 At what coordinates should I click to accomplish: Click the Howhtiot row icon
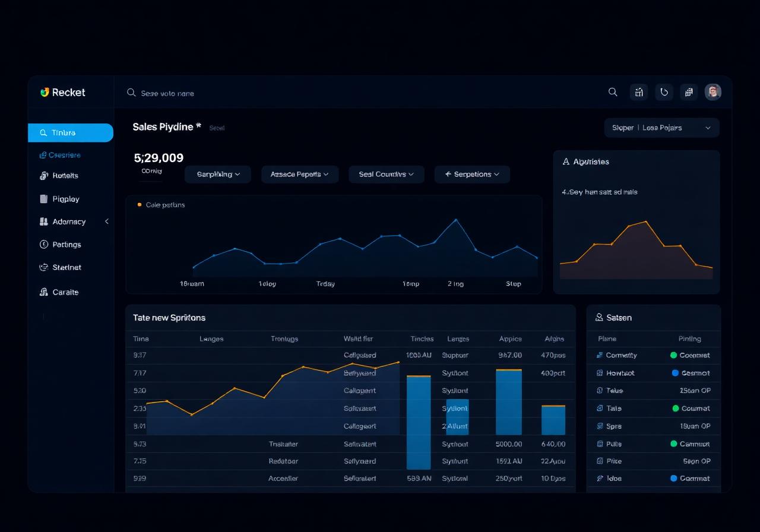(600, 373)
